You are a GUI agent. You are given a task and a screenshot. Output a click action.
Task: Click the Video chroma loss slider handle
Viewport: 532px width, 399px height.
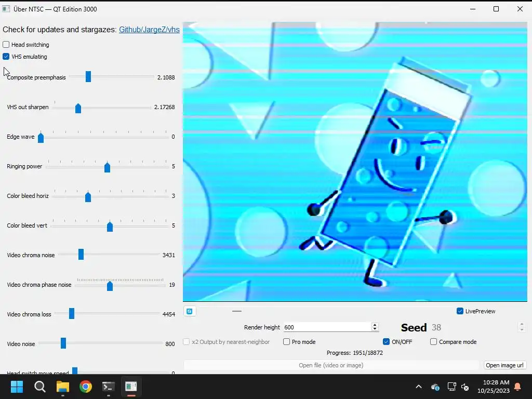[x=72, y=313]
